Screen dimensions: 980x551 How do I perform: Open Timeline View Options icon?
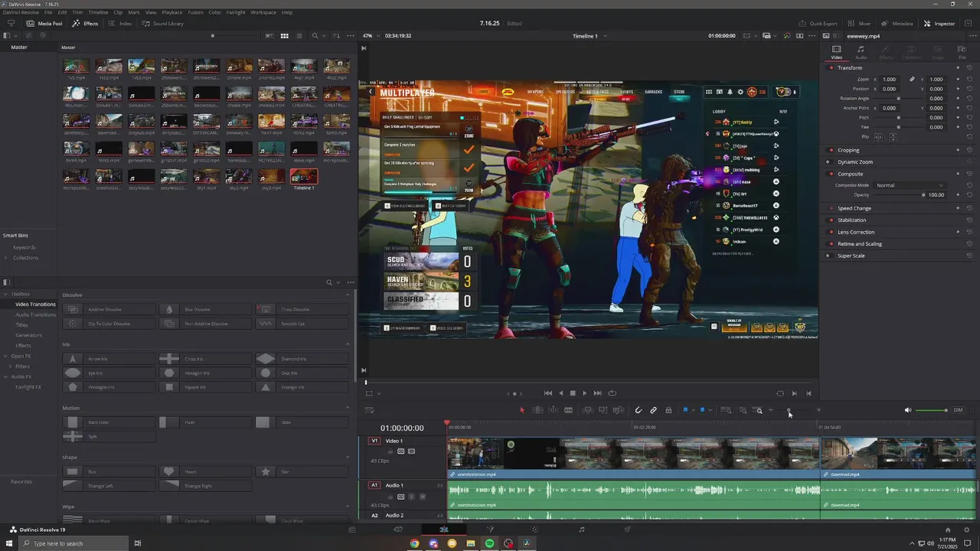(368, 410)
